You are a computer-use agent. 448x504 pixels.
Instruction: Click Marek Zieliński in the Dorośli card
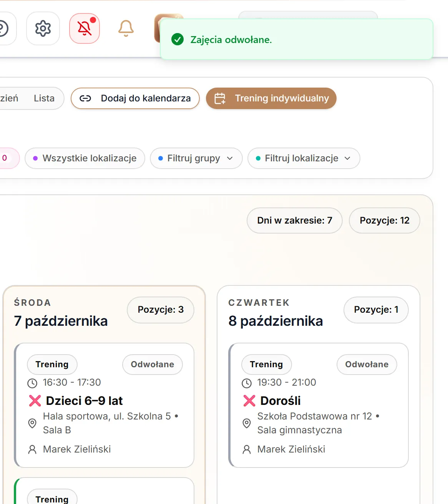(x=291, y=449)
